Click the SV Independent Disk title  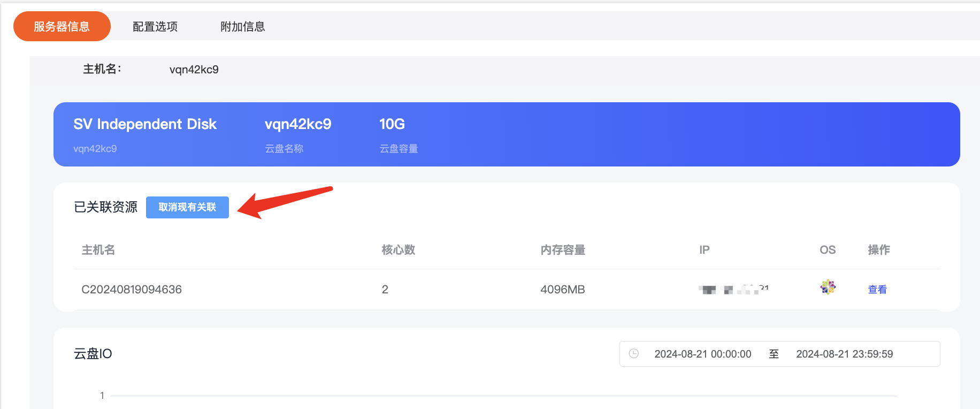pos(145,124)
